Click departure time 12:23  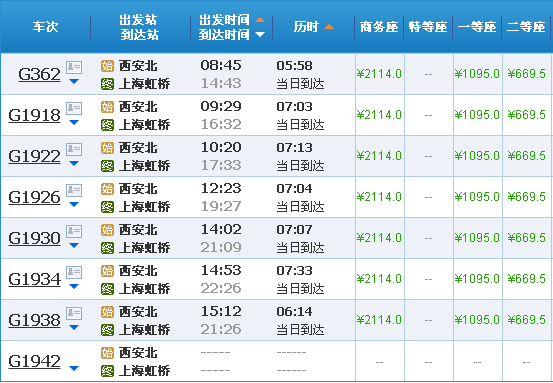(x=221, y=188)
